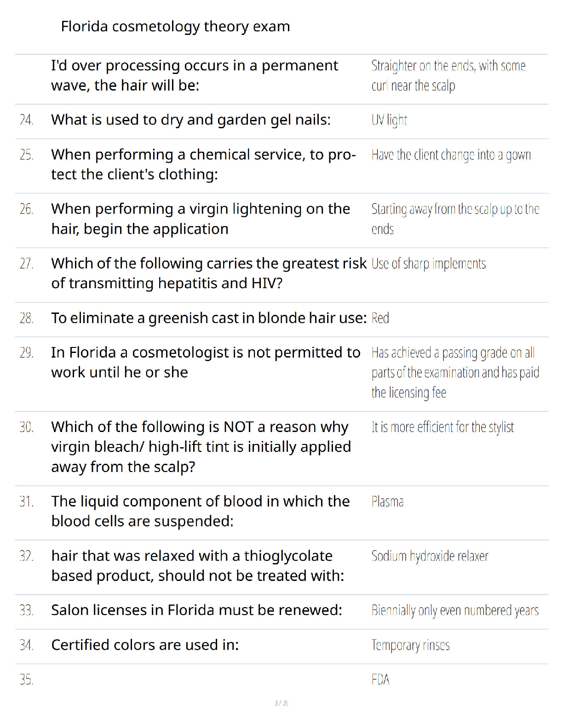Select question number 24
The height and width of the screenshot is (728, 563).
pyautogui.click(x=27, y=120)
